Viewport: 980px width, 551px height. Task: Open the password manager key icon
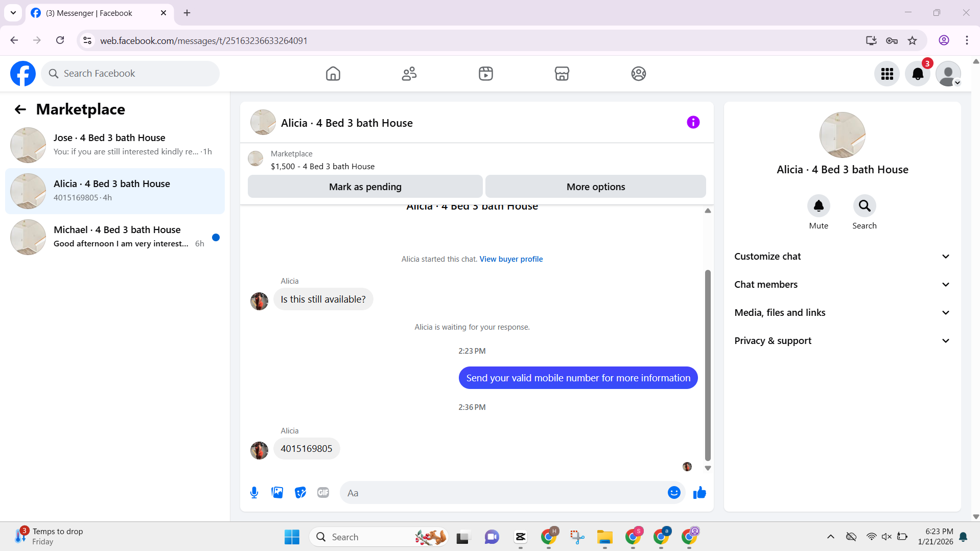pos(892,40)
